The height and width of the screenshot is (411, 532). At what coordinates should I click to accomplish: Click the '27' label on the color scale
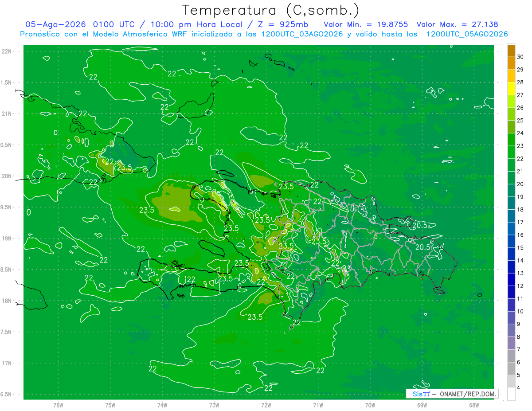pos(520,95)
